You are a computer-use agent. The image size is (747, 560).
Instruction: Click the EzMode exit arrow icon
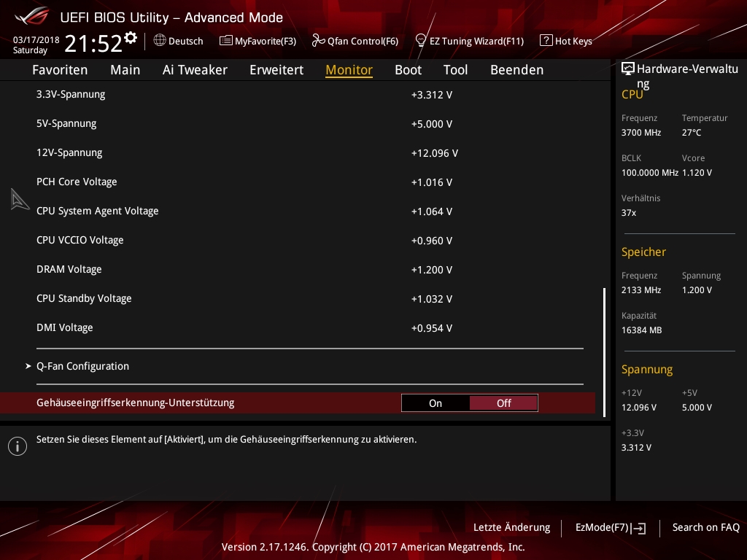click(639, 528)
